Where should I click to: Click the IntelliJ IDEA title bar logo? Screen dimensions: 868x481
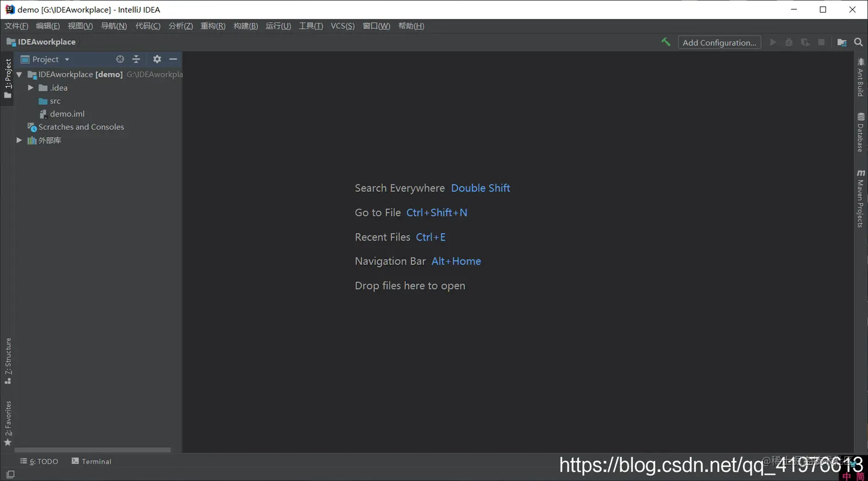pyautogui.click(x=10, y=9)
